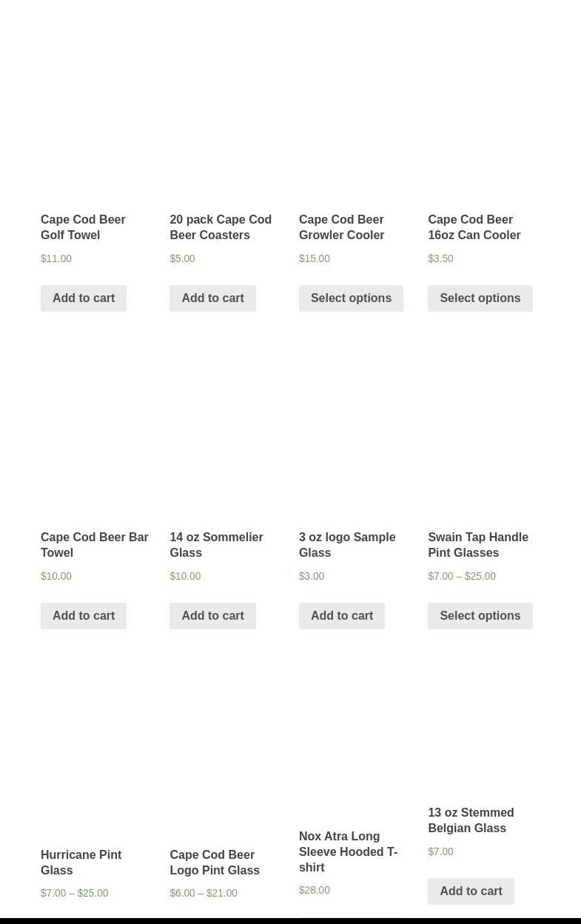581x924 pixels.
Task: Go to the Cape Cod Beer Logo Pint Glass
Action: (x=215, y=863)
